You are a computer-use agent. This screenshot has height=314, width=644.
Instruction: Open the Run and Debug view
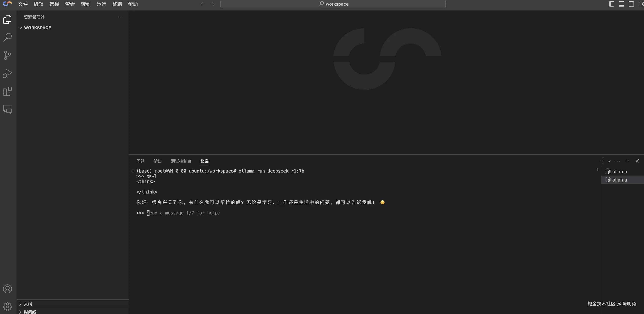(7, 73)
